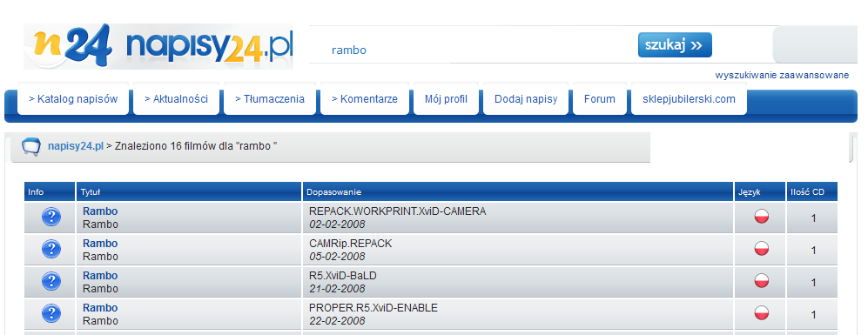Go to the Aktualności tab
868x335 pixels.
[x=176, y=99]
